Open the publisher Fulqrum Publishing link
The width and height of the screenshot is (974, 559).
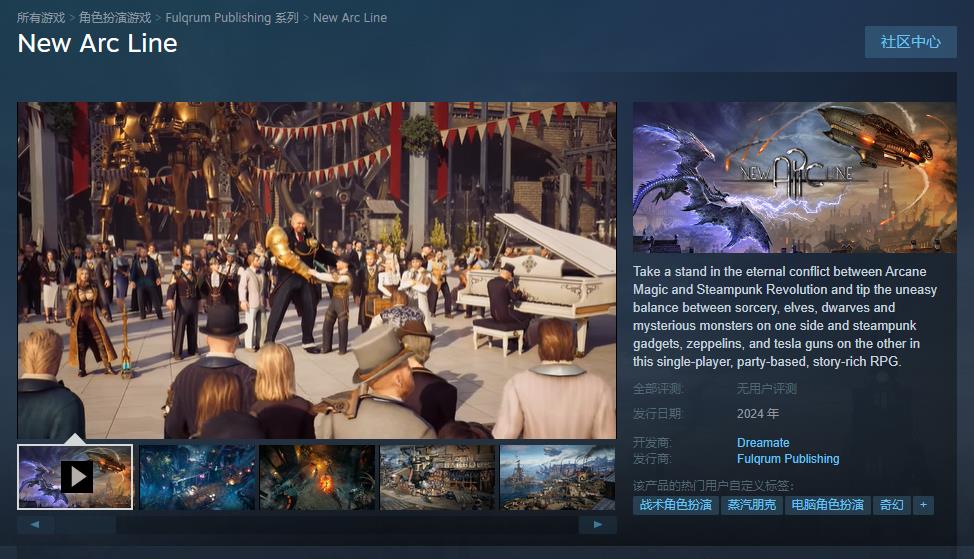click(x=788, y=459)
